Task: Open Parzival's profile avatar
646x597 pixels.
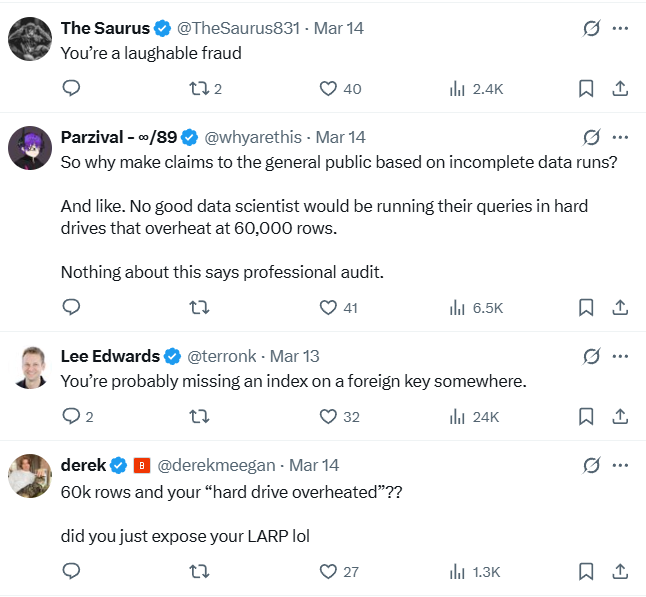Action: [x=30, y=148]
